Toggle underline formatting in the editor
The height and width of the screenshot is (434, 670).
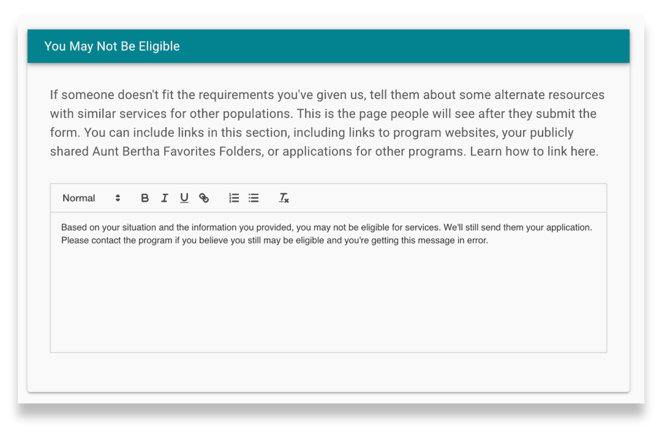pyautogui.click(x=184, y=198)
